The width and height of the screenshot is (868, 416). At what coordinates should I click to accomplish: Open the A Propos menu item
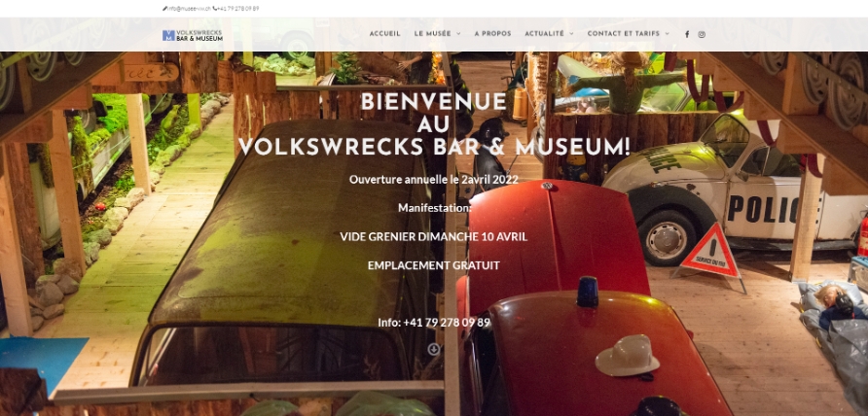click(x=492, y=34)
